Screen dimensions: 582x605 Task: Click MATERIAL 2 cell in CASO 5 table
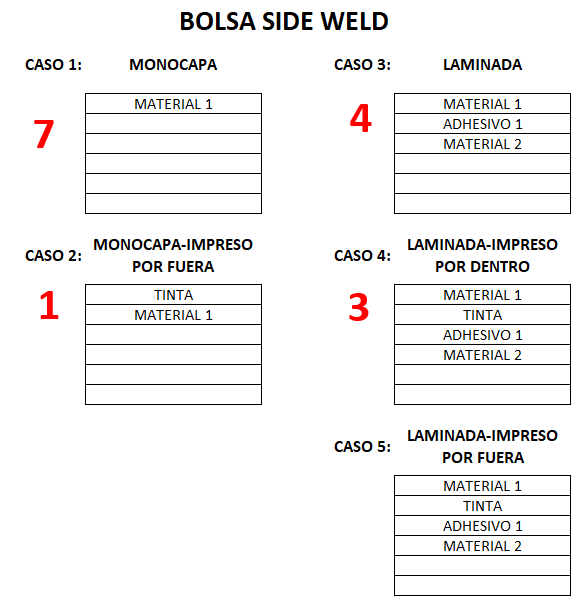click(x=482, y=546)
